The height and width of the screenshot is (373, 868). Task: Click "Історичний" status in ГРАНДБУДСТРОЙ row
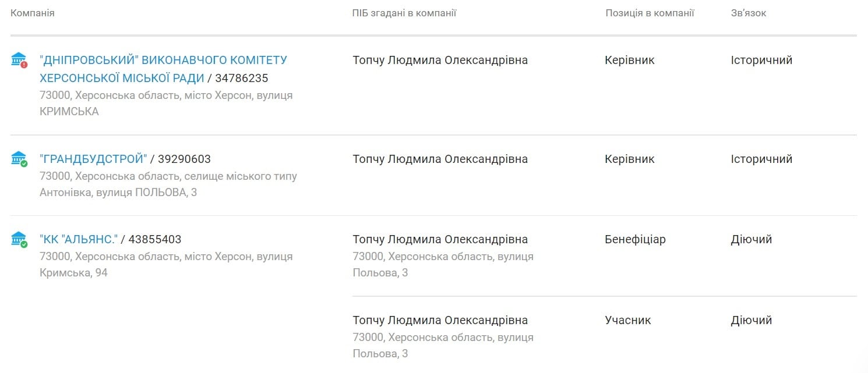(x=761, y=159)
